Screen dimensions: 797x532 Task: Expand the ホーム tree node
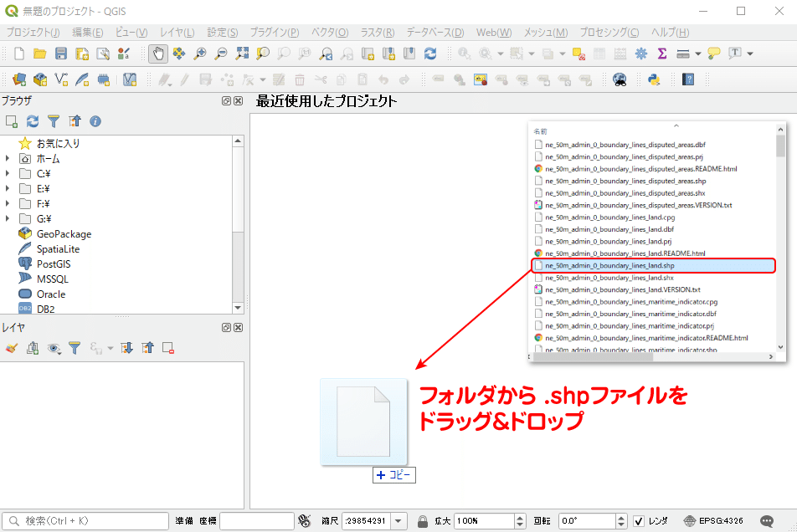[x=7, y=158]
